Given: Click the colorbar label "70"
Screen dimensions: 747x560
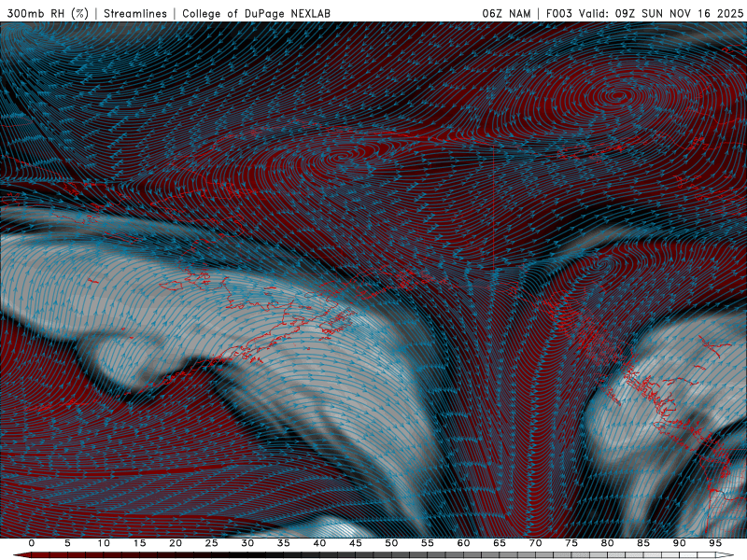Looking at the screenshot, I should (x=535, y=543).
